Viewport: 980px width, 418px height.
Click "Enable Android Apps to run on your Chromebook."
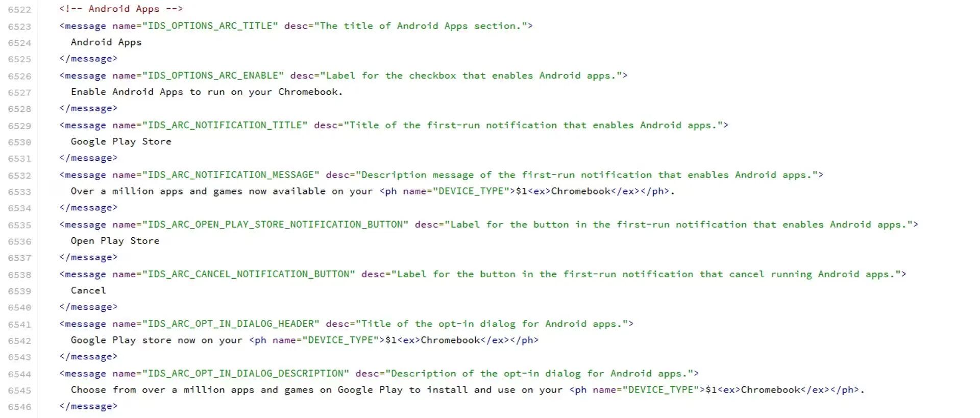coord(207,92)
